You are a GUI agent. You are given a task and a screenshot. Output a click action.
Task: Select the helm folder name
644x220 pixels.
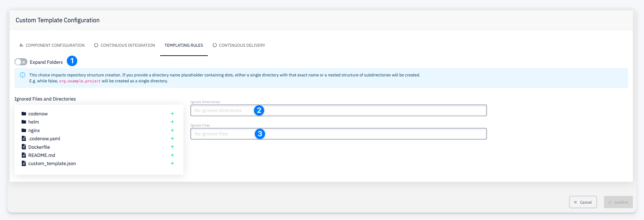34,122
